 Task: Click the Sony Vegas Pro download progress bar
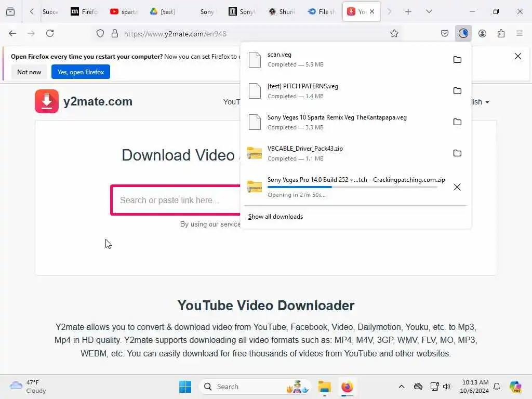(352, 187)
